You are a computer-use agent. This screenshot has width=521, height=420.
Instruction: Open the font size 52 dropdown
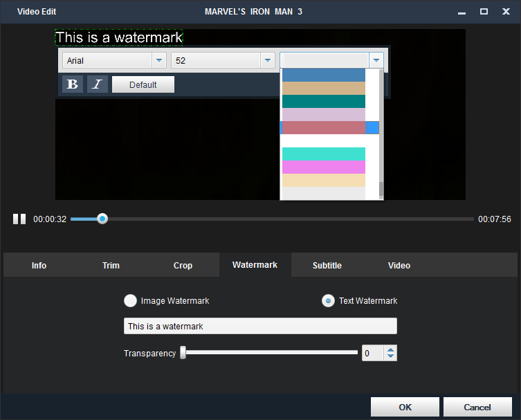[x=268, y=60]
